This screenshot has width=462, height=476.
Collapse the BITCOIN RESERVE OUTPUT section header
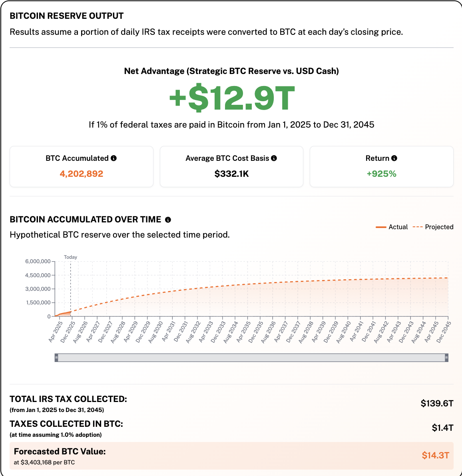coord(66,16)
